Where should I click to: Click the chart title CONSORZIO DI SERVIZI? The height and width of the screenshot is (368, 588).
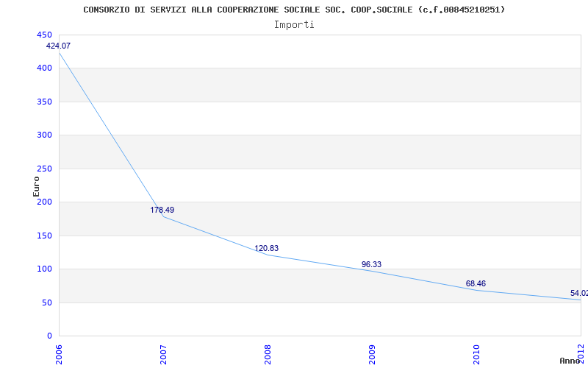294,10
